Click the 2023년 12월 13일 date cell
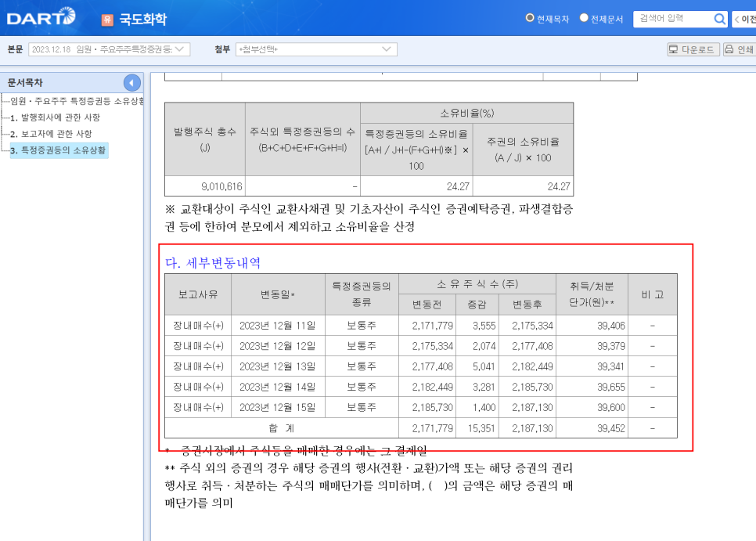 [278, 366]
